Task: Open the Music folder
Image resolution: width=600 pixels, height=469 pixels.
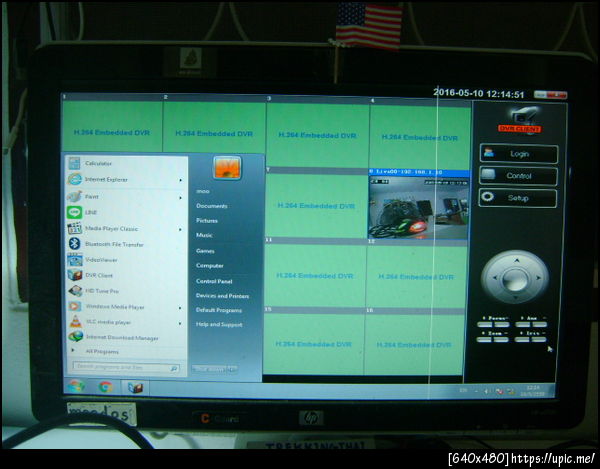Action: [204, 235]
